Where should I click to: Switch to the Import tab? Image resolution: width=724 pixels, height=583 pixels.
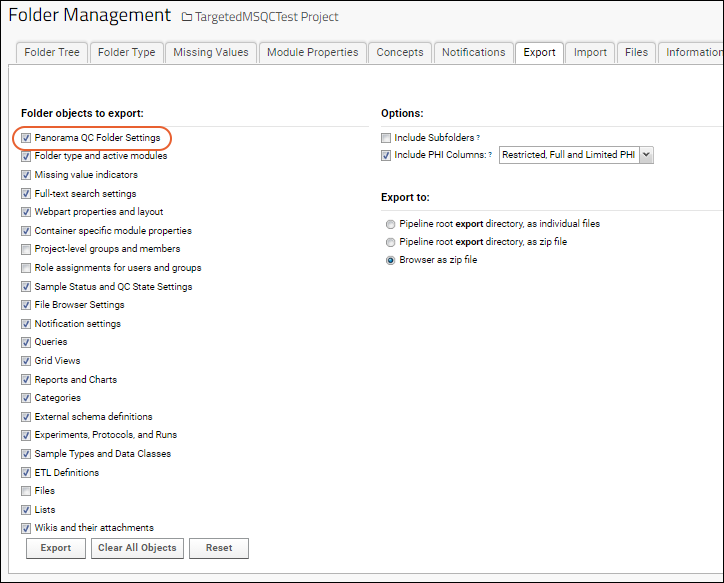pyautogui.click(x=590, y=53)
